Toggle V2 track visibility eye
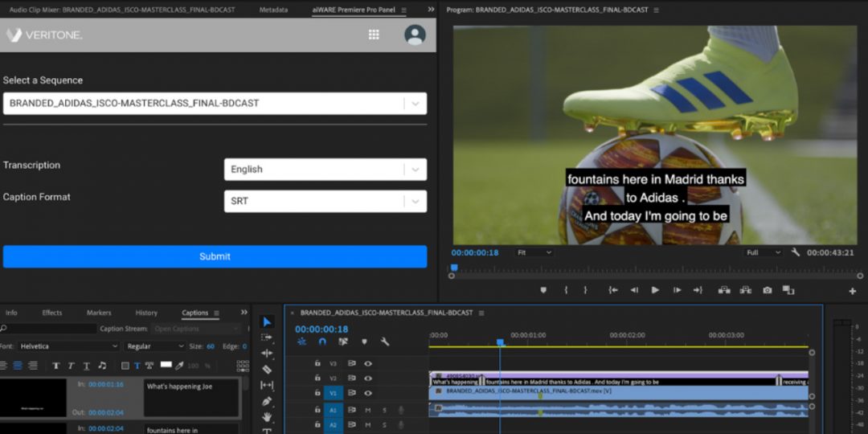This screenshot has height=434, width=868. 368,378
